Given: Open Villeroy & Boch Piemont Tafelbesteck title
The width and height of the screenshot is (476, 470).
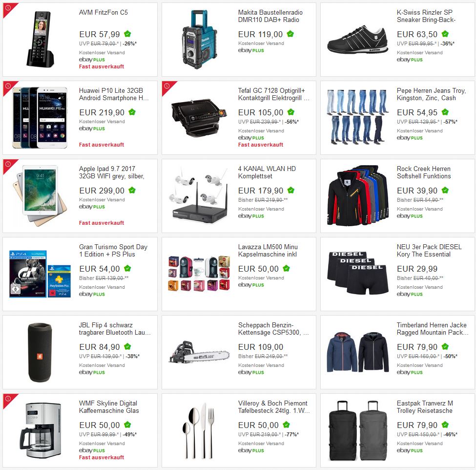Looking at the screenshot, I should [x=273, y=407].
